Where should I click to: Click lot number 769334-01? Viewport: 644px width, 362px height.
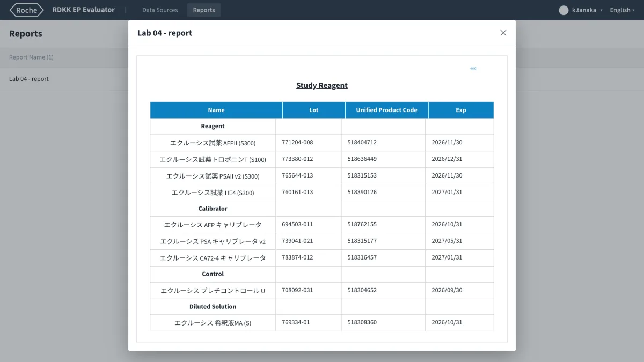296,323
